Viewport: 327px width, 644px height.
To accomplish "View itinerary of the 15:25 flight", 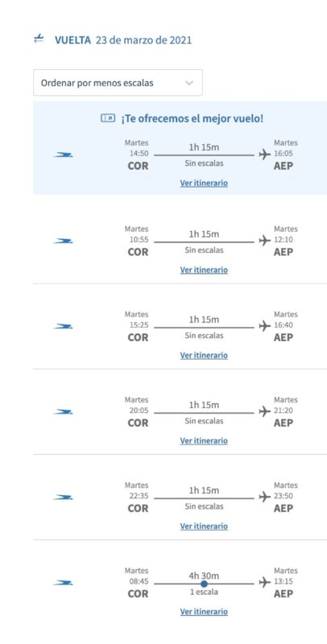I will click(x=204, y=355).
